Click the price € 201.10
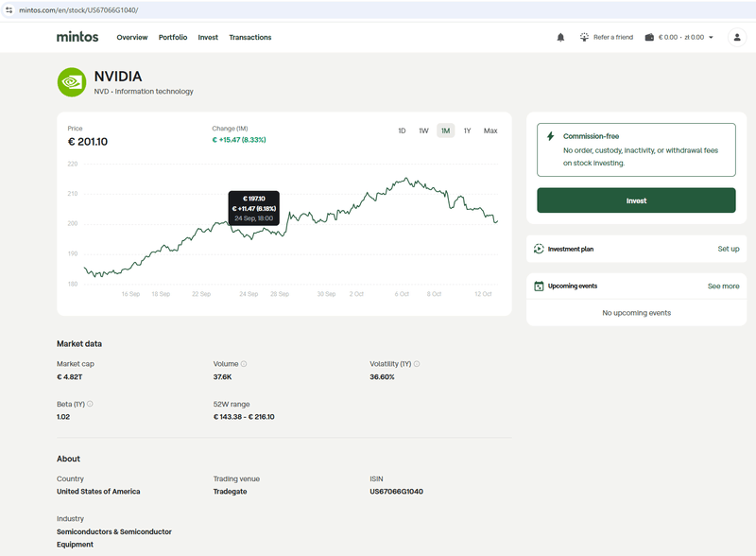 (x=88, y=142)
